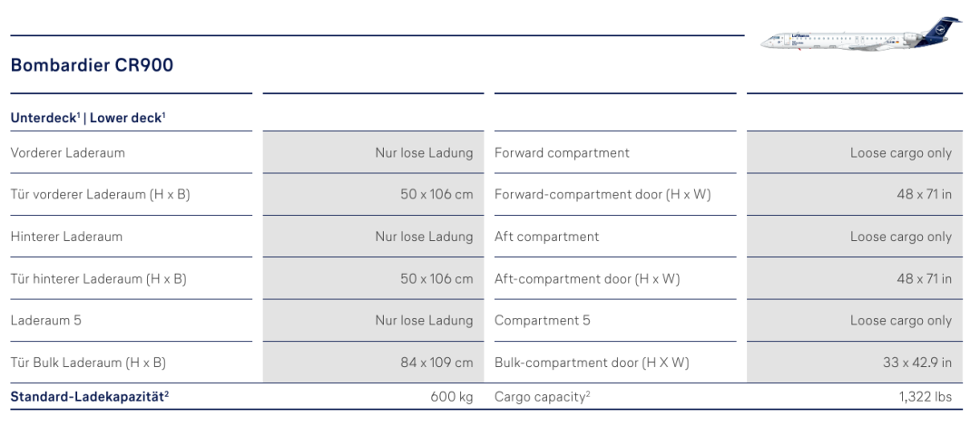Select the 600 kg capacity value
Viewport: 980px width, 436px height.
[x=452, y=397]
